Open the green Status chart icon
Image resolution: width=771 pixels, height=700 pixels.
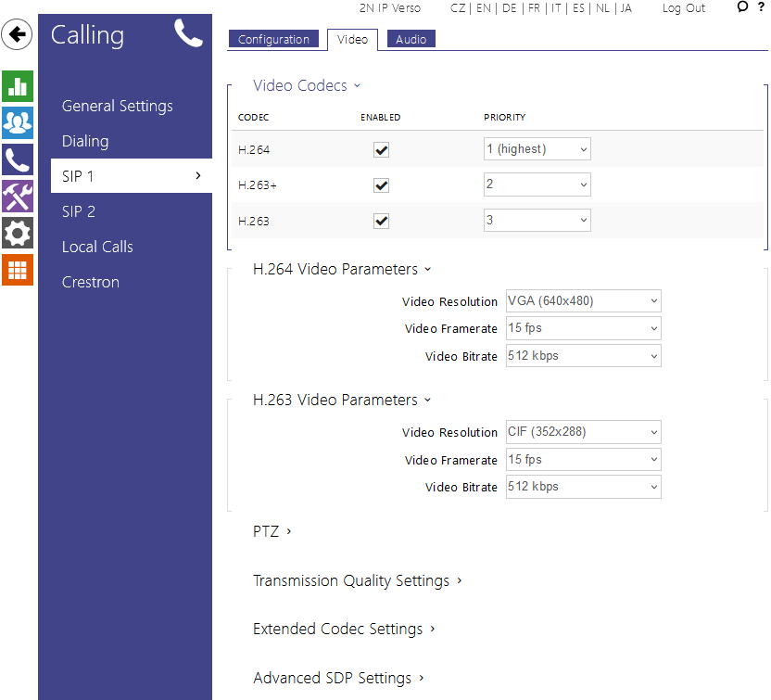point(17,86)
